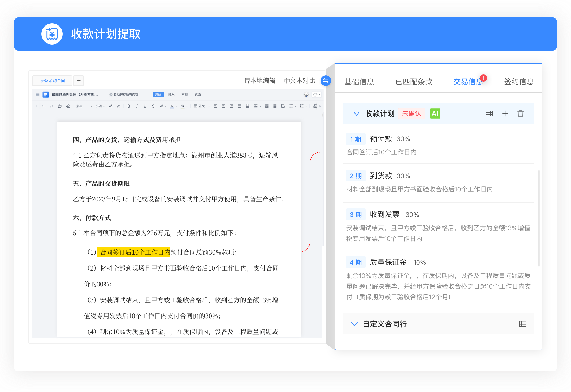Image resolution: width=571 pixels, height=392 pixels.
Task: Collapse the 收款计划 section chevron
Action: [x=356, y=114]
